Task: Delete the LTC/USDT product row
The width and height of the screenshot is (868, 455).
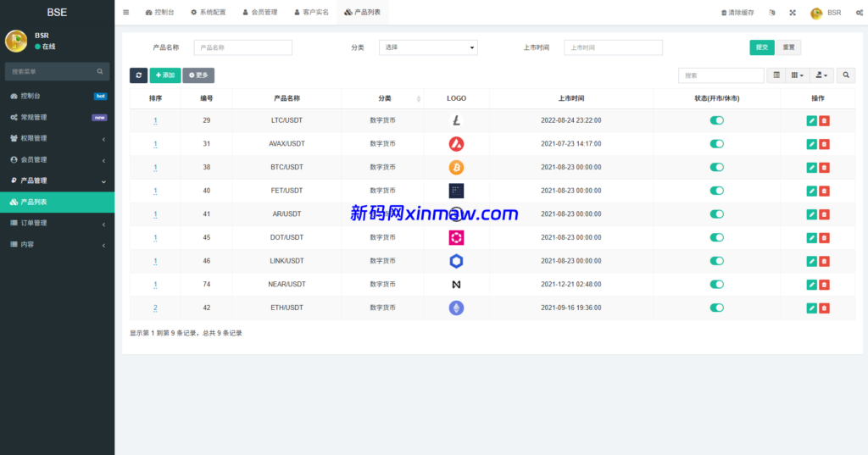Action: pyautogui.click(x=824, y=120)
